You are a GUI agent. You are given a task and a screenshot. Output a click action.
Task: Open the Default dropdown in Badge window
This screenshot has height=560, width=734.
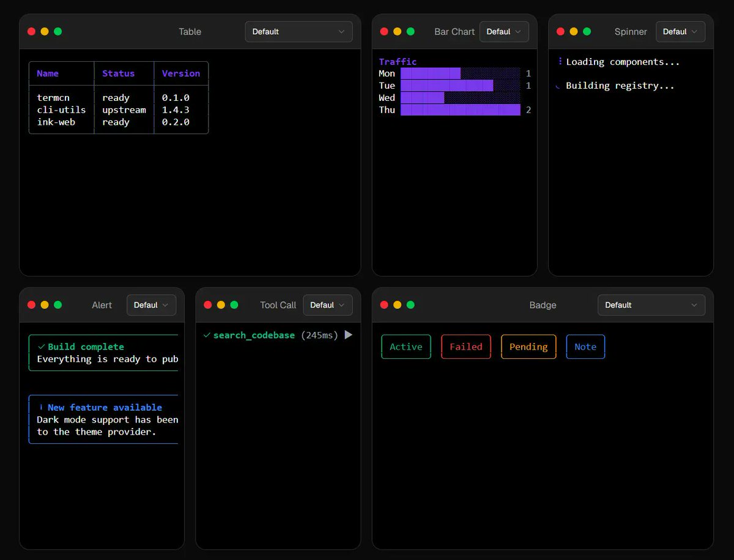point(651,305)
